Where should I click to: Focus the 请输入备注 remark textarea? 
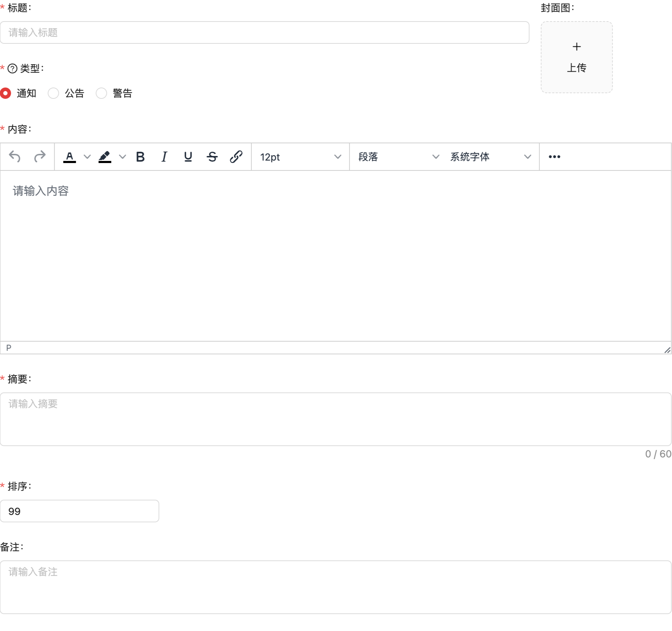(336, 587)
